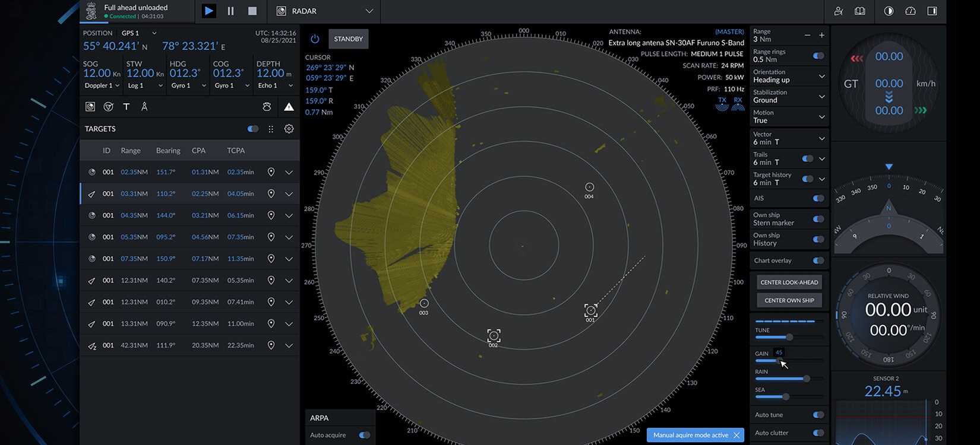Toggle ARPA Auto acquire switch

click(364, 435)
